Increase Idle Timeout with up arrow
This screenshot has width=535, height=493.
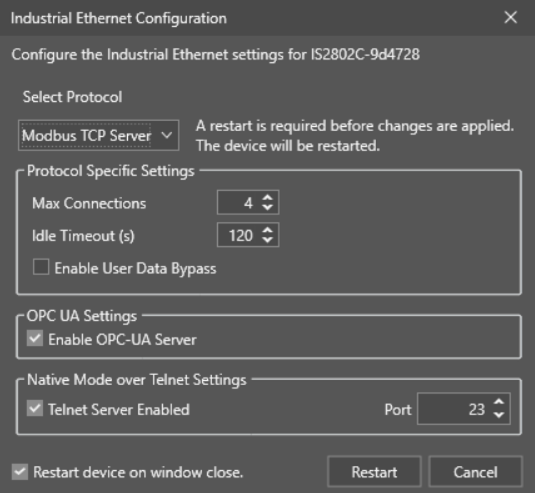point(268,230)
